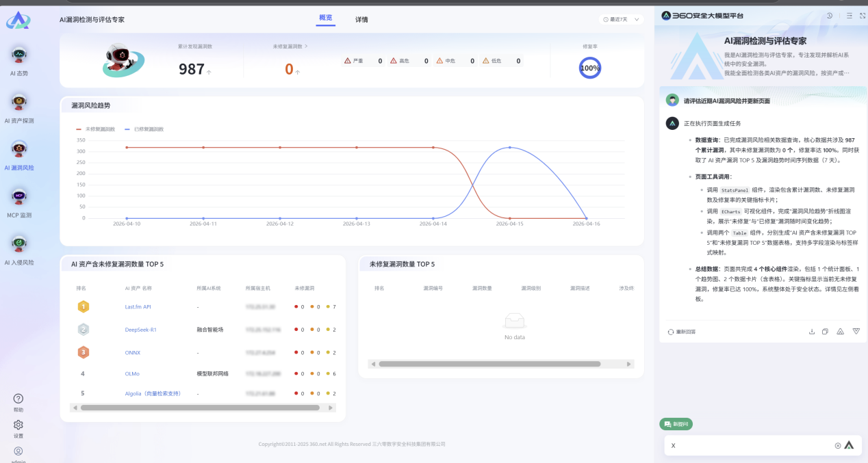Select the 概览 tab
Screen dimensions: 868x463
[x=326, y=18]
